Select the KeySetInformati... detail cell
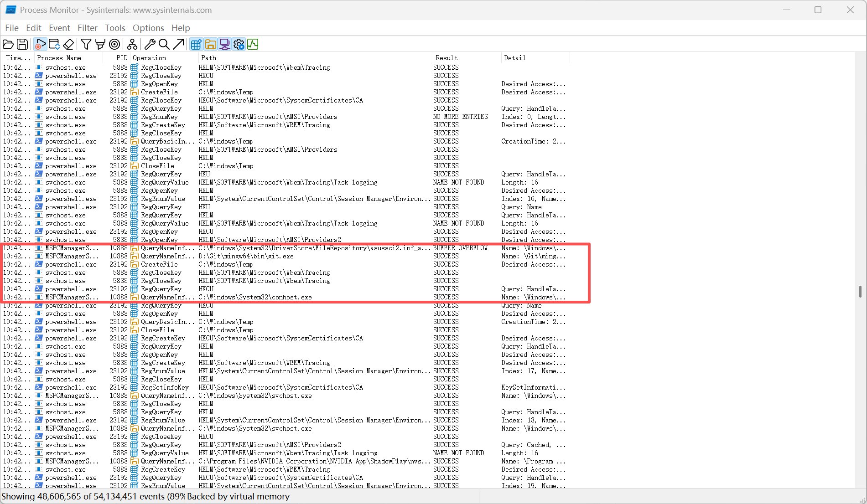This screenshot has height=504, width=867. coord(534,387)
